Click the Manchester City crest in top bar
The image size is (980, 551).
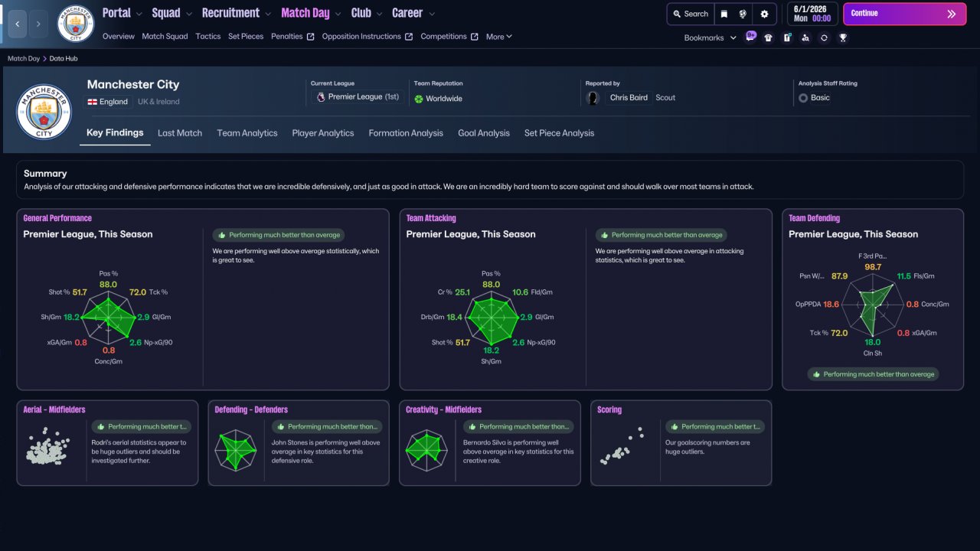point(76,24)
